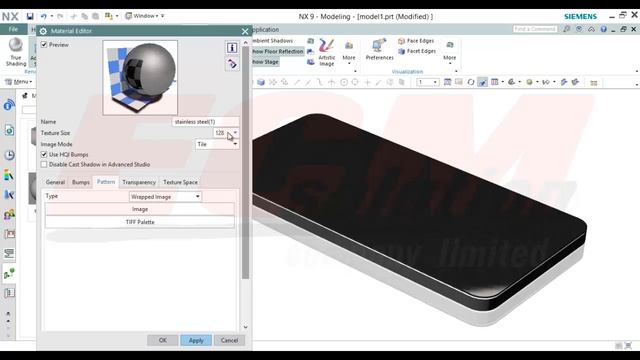Toggle Use HQI Bumps checkbox
This screenshot has width=640, height=360.
(x=44, y=154)
